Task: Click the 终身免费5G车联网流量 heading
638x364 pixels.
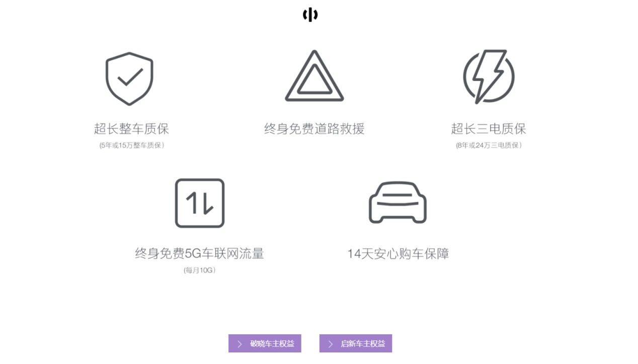Action: [x=199, y=253]
